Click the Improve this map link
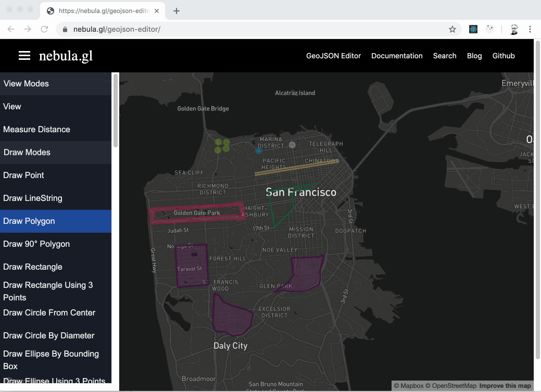The image size is (541, 392). (x=505, y=386)
